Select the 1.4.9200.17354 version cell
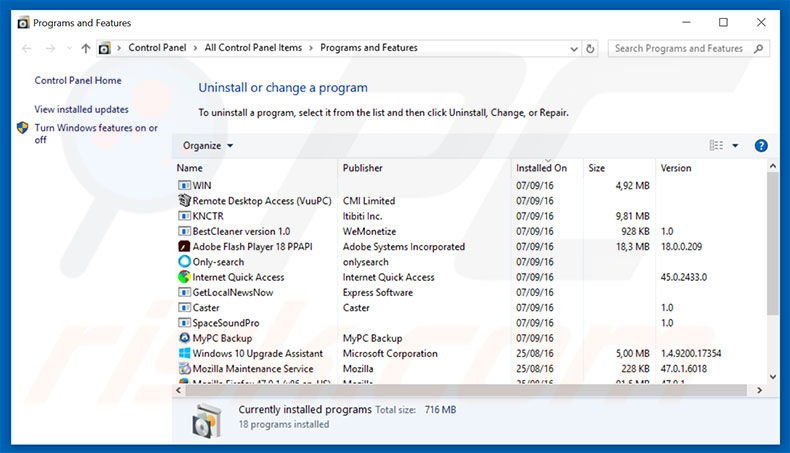Screen dimensions: 790x453 click(691, 353)
